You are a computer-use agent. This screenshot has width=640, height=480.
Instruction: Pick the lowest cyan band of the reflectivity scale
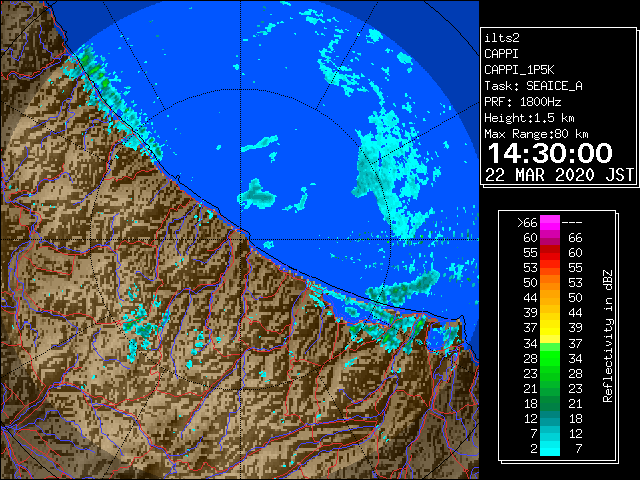click(x=550, y=449)
